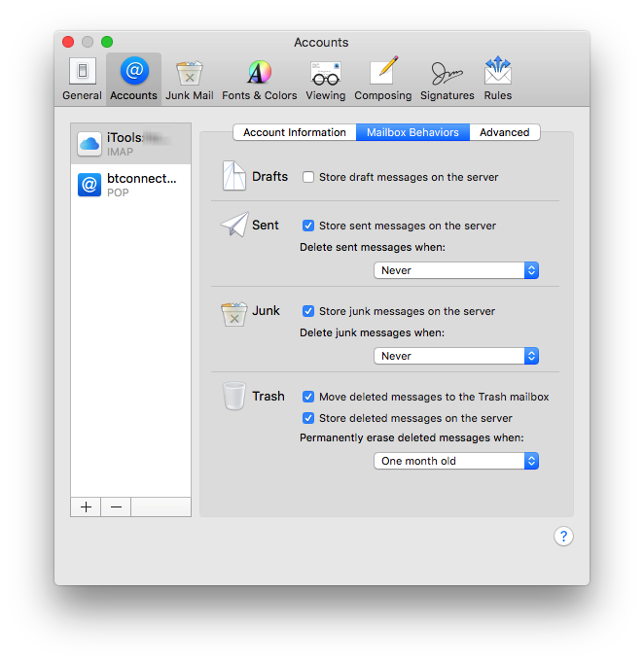
Task: Open Composing preferences
Action: 382,78
